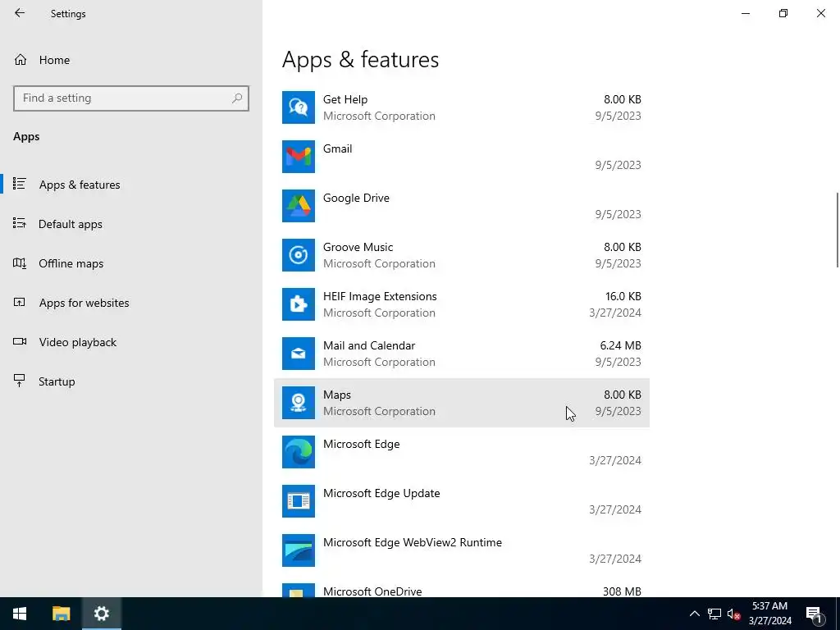This screenshot has width=840, height=630.
Task: Click the Microsoft Edge app icon
Action: pos(299,452)
